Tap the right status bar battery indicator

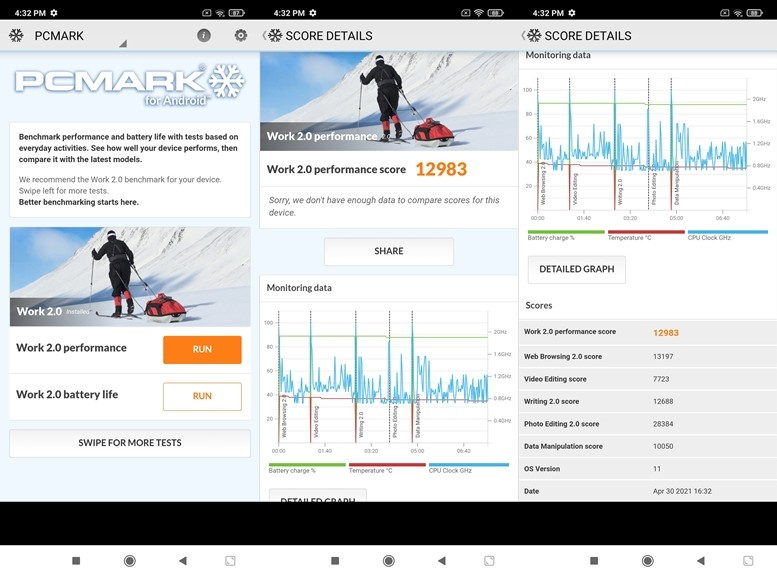(755, 13)
